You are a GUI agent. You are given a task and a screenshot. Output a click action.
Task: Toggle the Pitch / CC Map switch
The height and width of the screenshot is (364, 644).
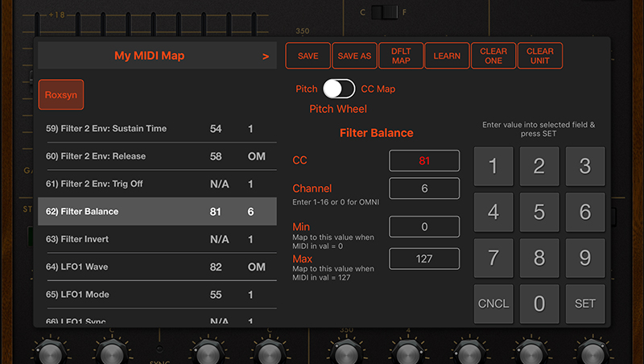(x=339, y=89)
